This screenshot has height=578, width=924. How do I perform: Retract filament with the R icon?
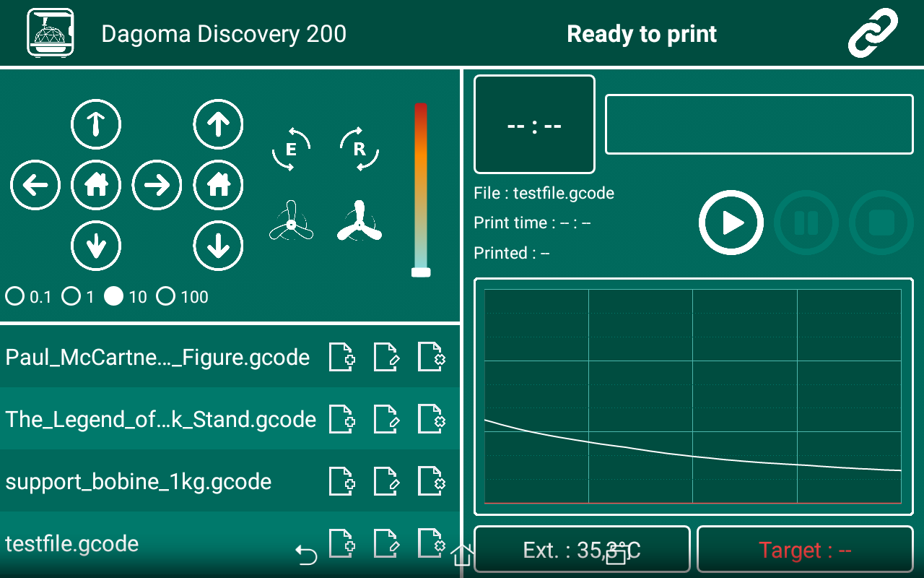(x=359, y=150)
